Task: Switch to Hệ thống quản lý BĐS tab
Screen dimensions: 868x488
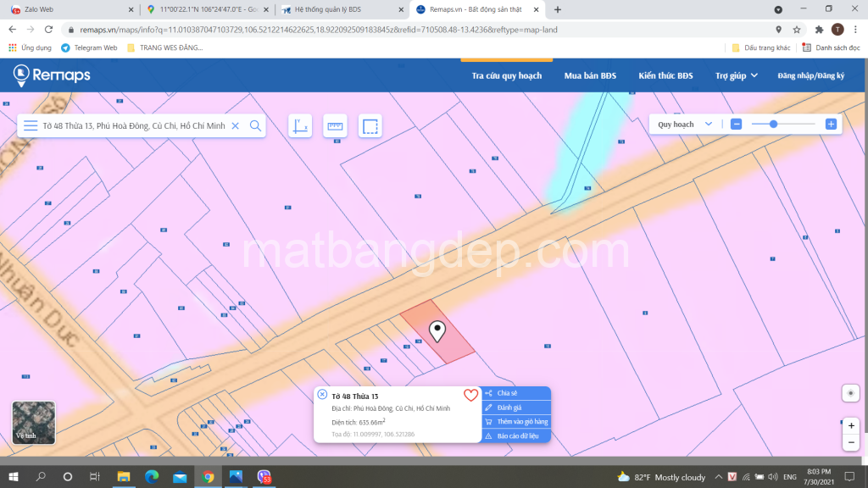Action: 342,9
